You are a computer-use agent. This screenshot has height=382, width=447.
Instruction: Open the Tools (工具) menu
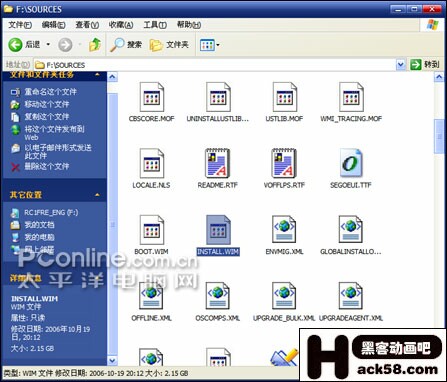click(155, 25)
